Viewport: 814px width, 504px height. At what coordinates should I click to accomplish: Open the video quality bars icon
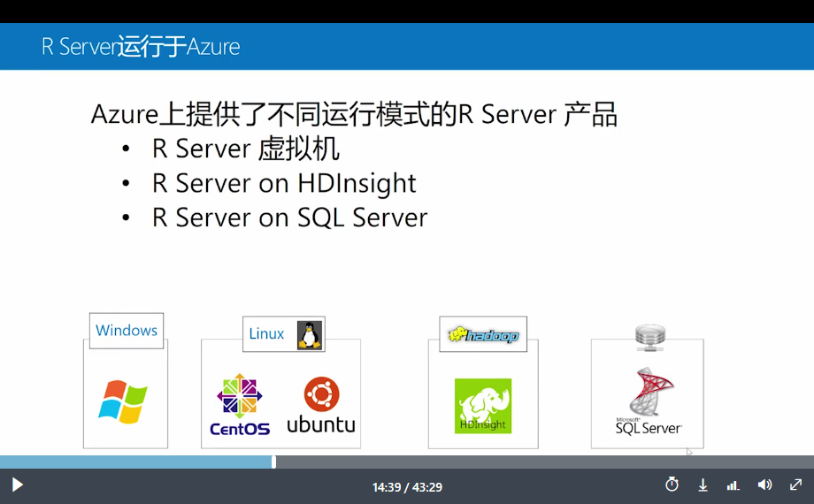pos(733,485)
